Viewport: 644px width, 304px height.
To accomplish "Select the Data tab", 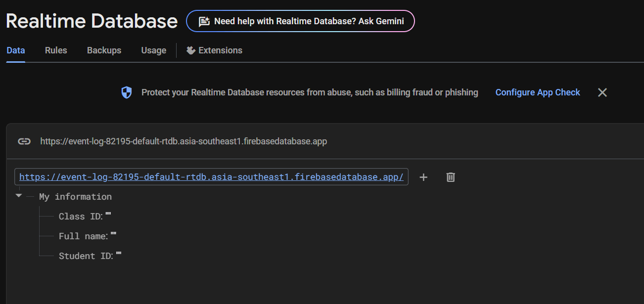I will (16, 50).
